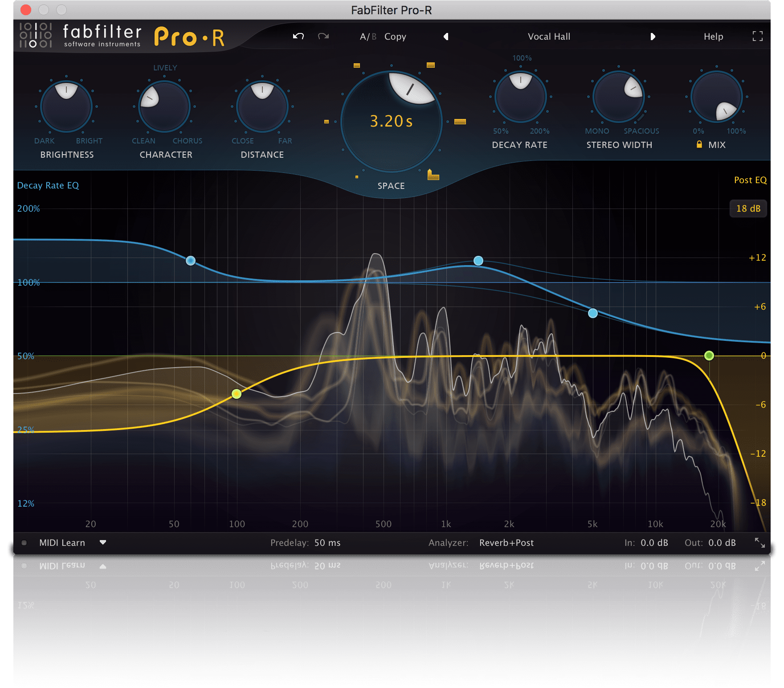Toggle the A/B state switch
Screen dimensions: 784x688
click(x=368, y=37)
